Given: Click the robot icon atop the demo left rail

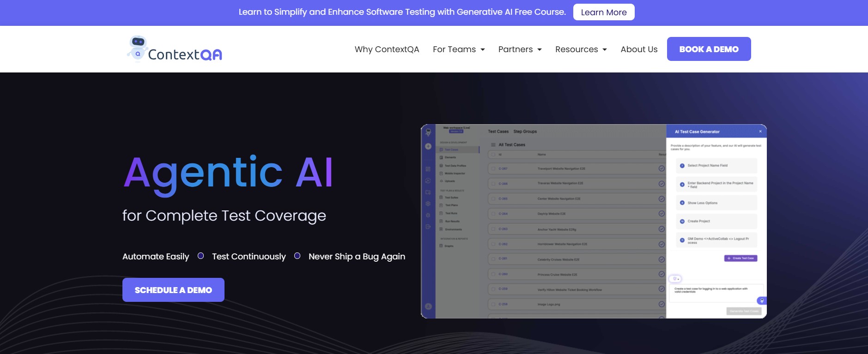Looking at the screenshot, I should pos(428,132).
